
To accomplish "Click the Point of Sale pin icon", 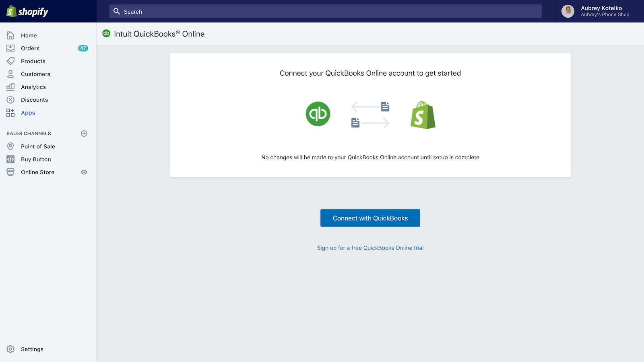I will (10, 146).
